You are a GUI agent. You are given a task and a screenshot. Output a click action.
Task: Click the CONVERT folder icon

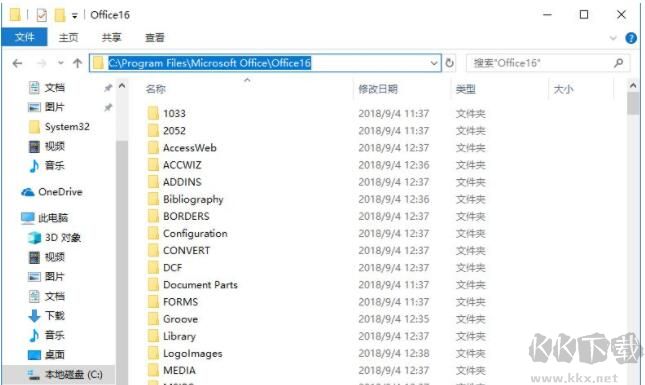tap(153, 250)
